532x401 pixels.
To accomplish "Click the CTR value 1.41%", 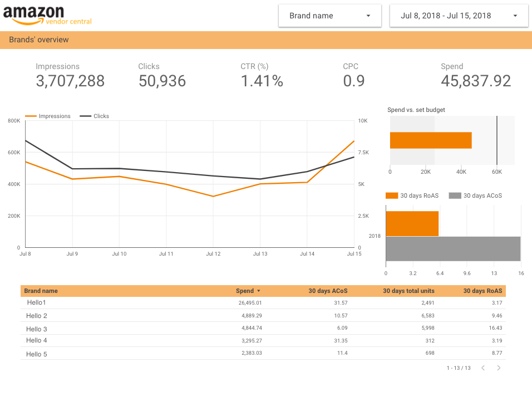I will click(262, 81).
